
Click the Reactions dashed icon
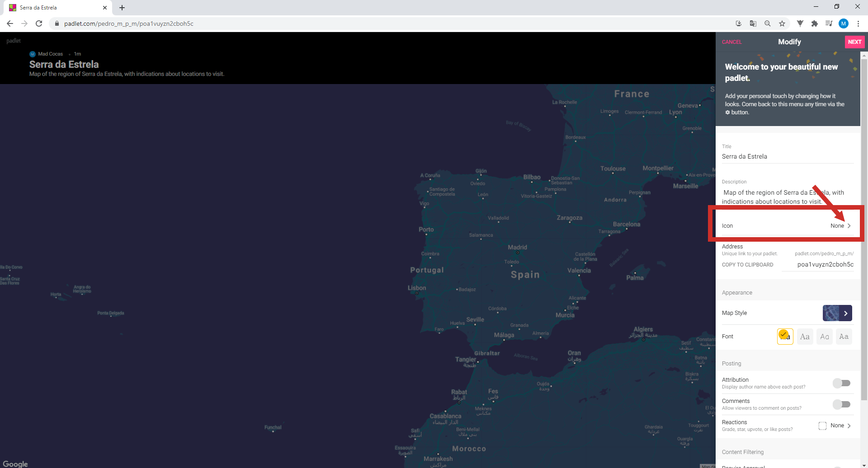pyautogui.click(x=822, y=426)
